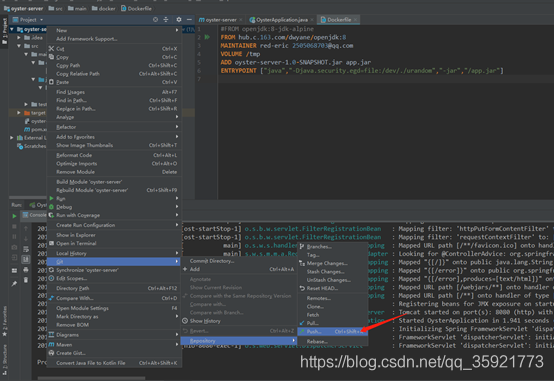Click the Paste clipboard icon in context menu
Screen dimensions: 554x381
[52, 82]
